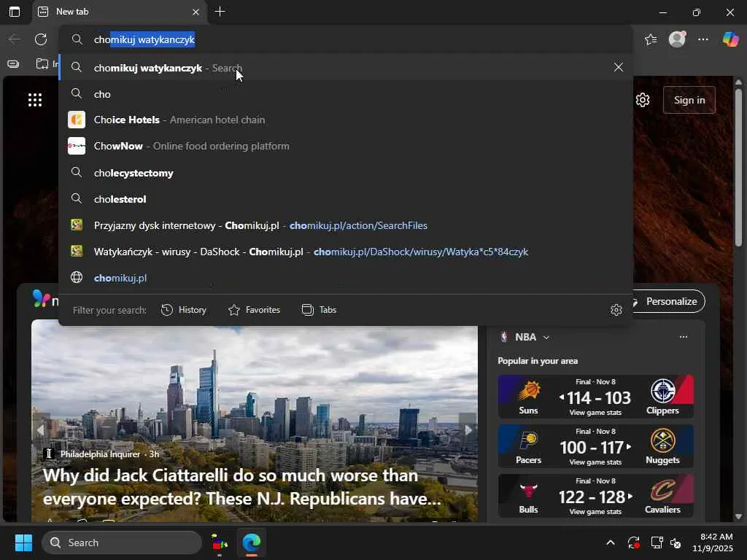
Task: Open Jack Ciattarelli news headline
Action: click(242, 486)
